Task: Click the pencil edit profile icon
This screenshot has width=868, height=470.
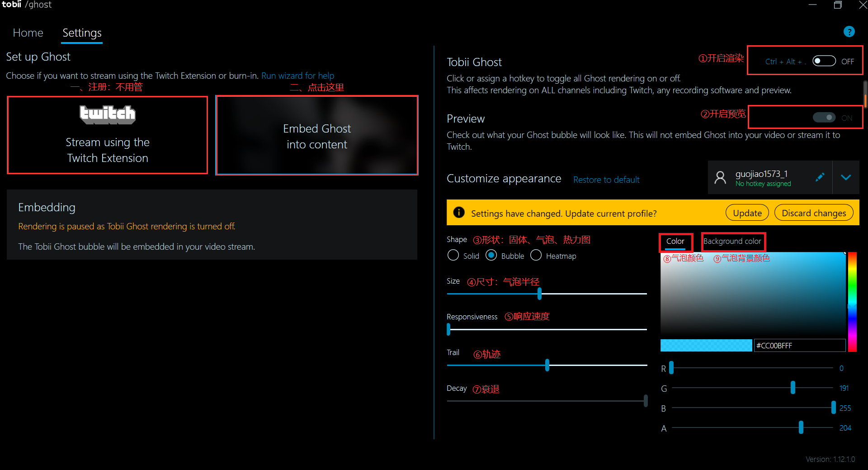Action: 820,177
